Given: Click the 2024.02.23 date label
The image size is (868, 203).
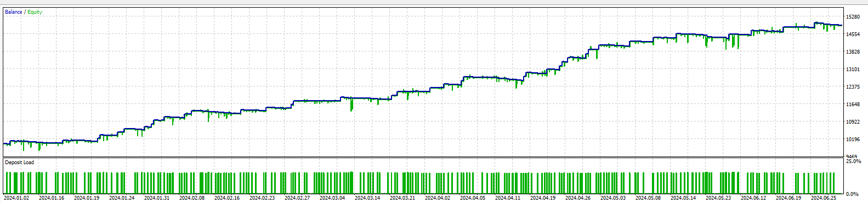Looking at the screenshot, I should click(x=262, y=198).
